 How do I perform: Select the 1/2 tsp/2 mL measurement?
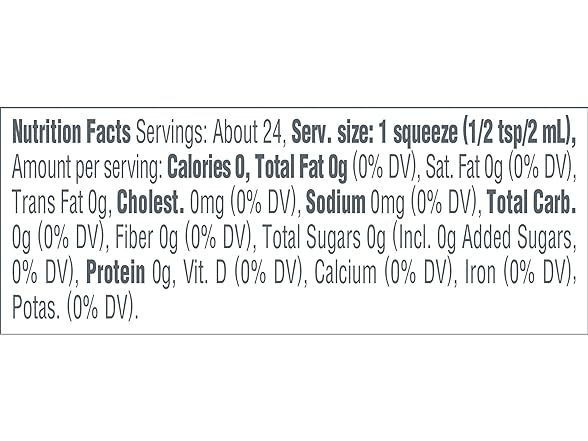tap(516, 133)
